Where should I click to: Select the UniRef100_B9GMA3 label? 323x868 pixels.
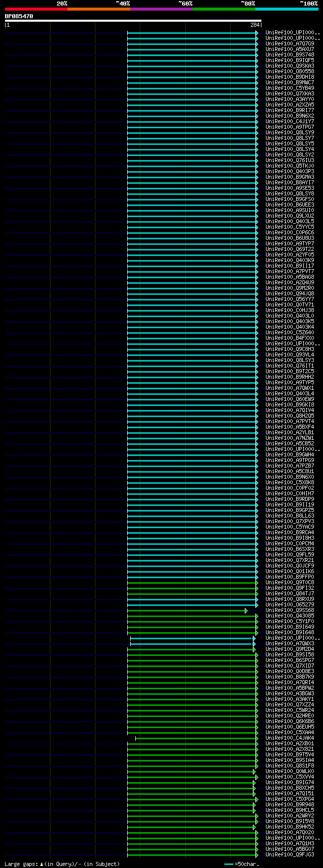pyautogui.click(x=290, y=177)
